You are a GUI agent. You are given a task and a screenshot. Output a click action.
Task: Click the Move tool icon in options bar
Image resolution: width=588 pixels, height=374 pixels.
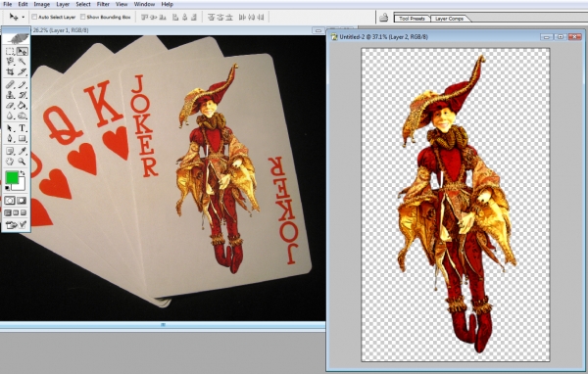[14, 18]
